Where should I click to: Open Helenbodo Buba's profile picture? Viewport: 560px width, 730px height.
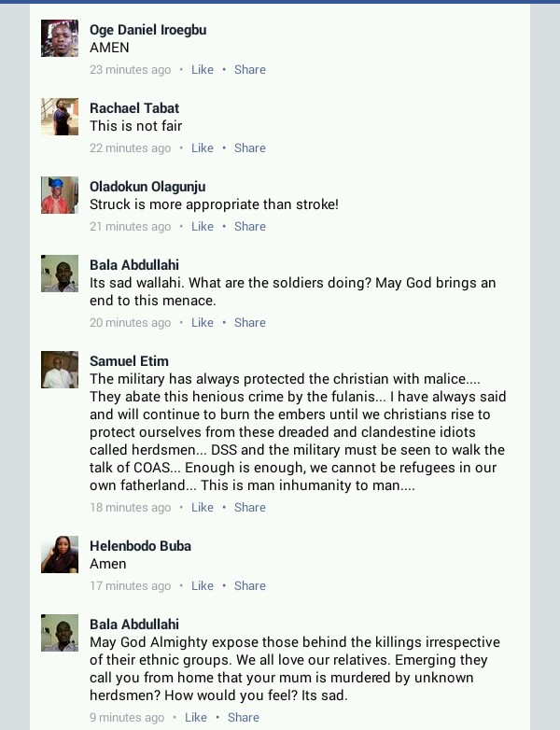(x=60, y=555)
